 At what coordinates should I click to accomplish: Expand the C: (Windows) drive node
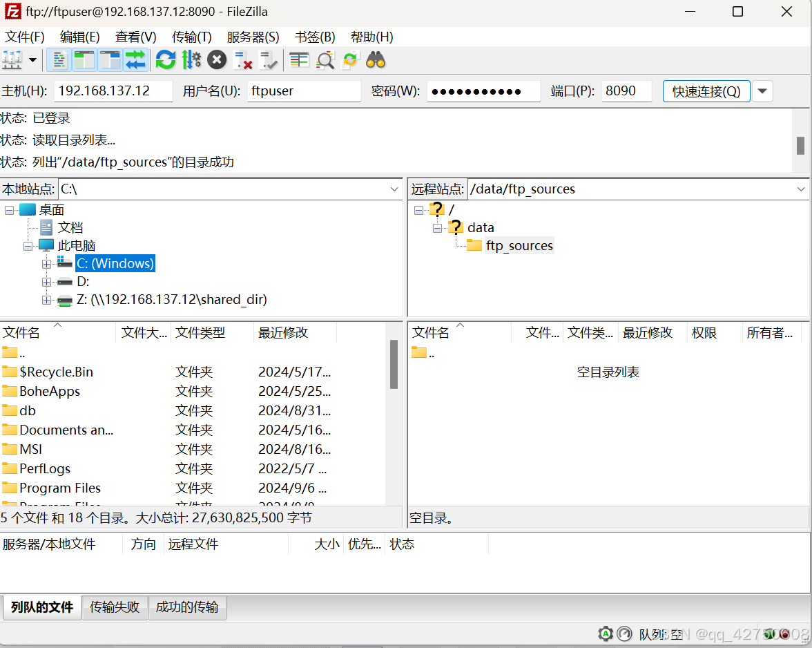click(x=47, y=264)
